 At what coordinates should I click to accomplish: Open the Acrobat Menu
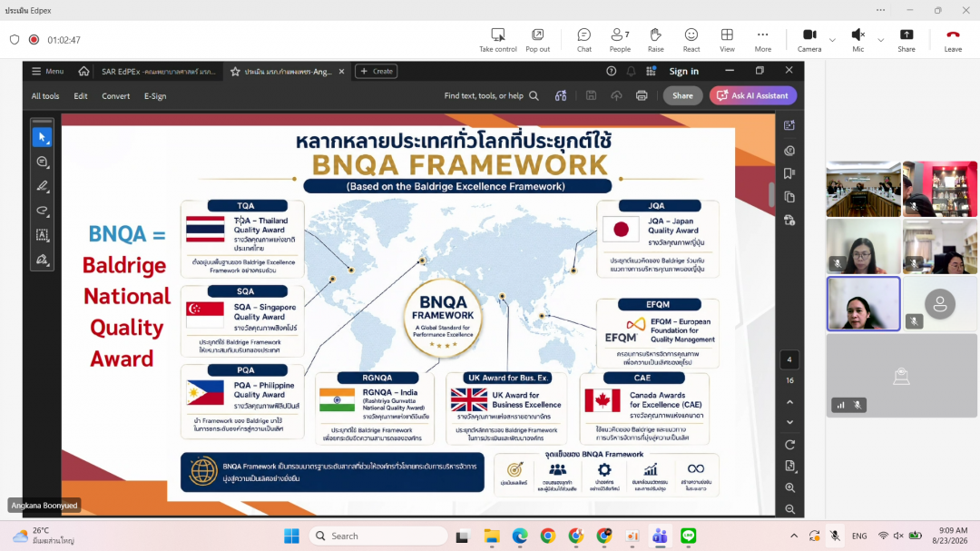pos(48,72)
